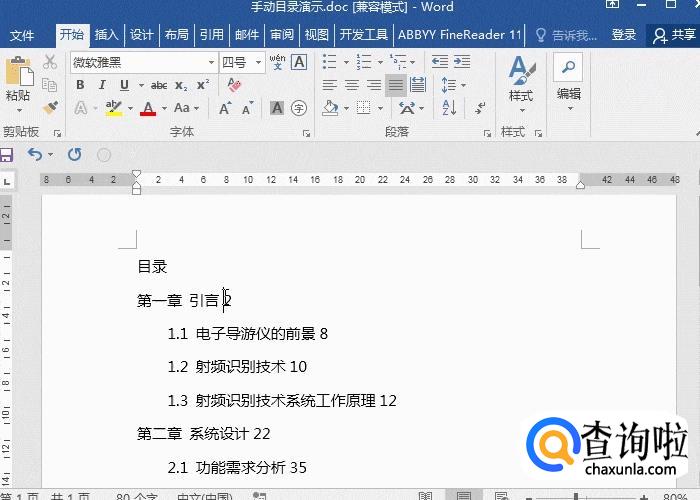Toggle justified alignment
This screenshot has height=500, width=700.
[396, 85]
